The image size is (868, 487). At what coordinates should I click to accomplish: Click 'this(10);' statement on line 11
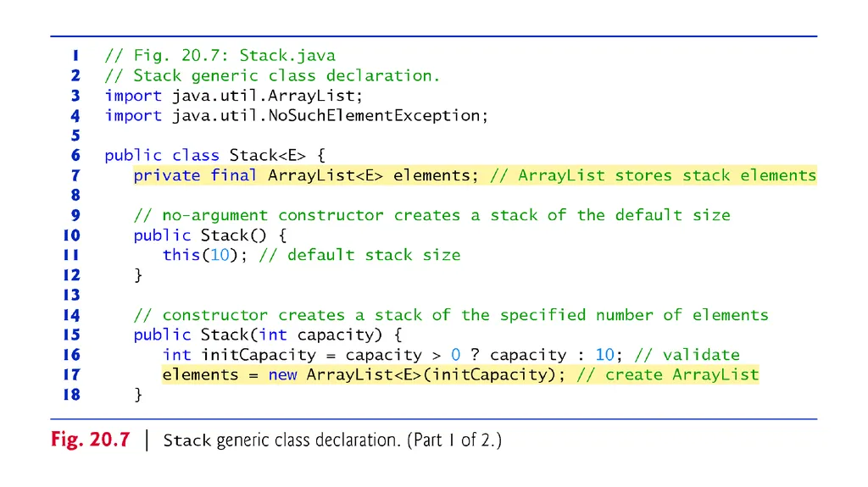point(205,255)
